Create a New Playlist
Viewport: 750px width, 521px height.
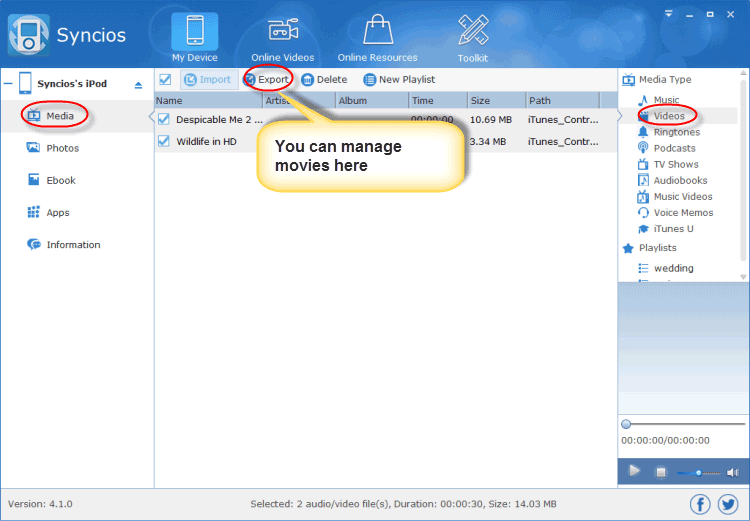pos(399,79)
